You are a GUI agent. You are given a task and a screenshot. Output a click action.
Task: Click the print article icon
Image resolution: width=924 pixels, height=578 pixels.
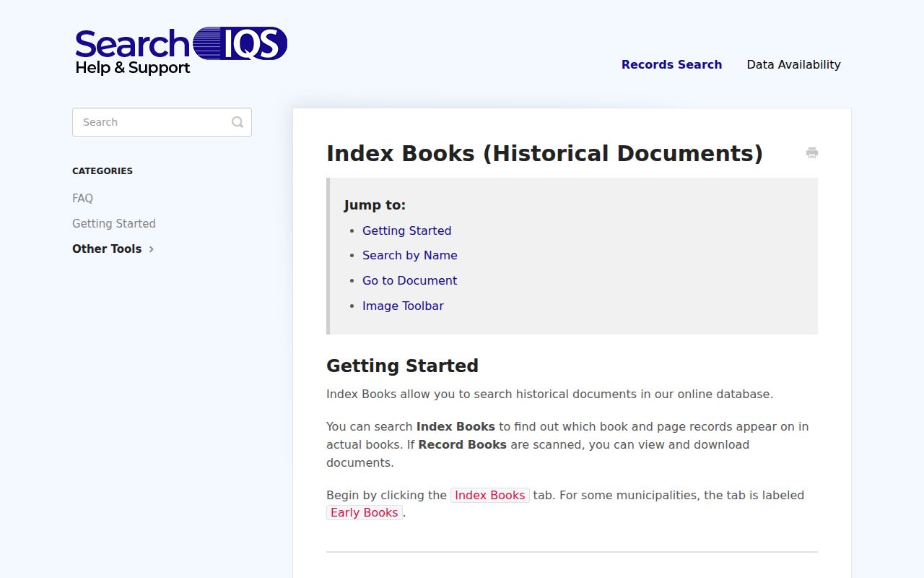click(812, 152)
